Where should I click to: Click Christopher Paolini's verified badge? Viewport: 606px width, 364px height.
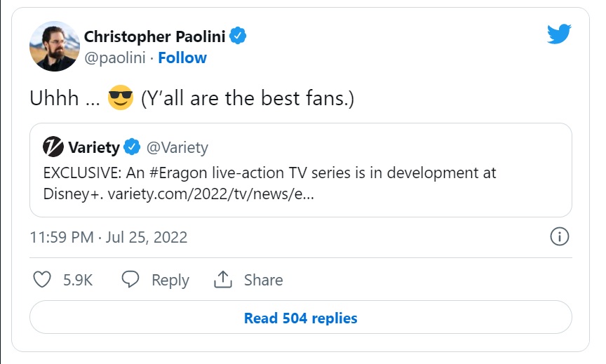(x=238, y=36)
